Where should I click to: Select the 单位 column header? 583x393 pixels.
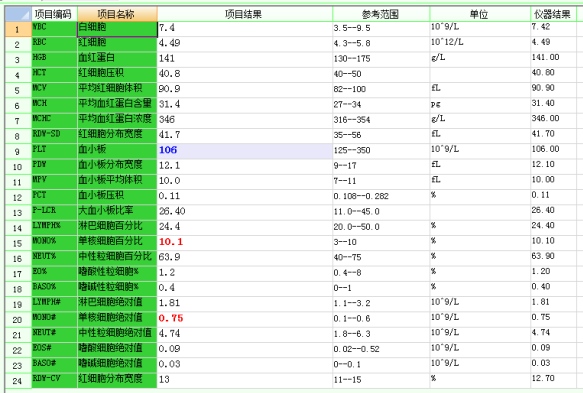(x=480, y=14)
